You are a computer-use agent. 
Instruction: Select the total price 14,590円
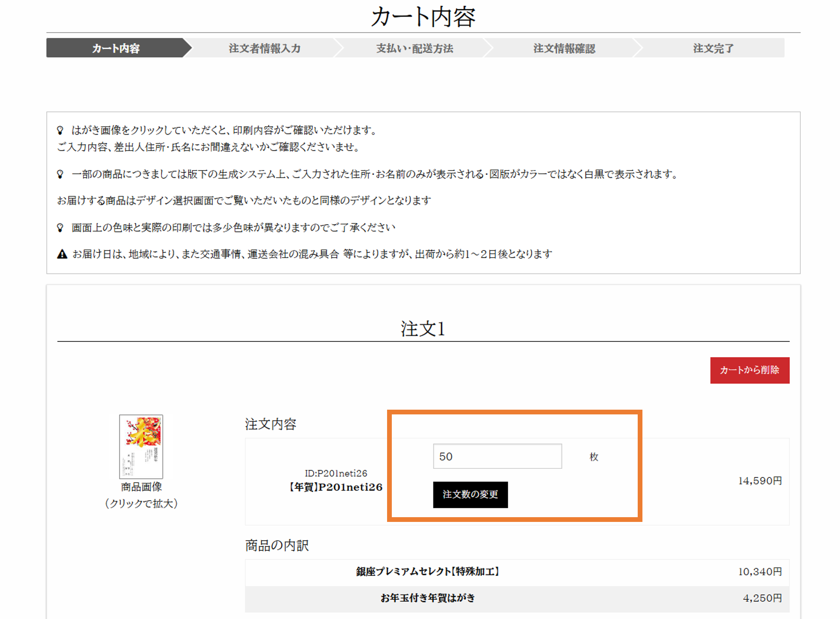[x=760, y=481]
